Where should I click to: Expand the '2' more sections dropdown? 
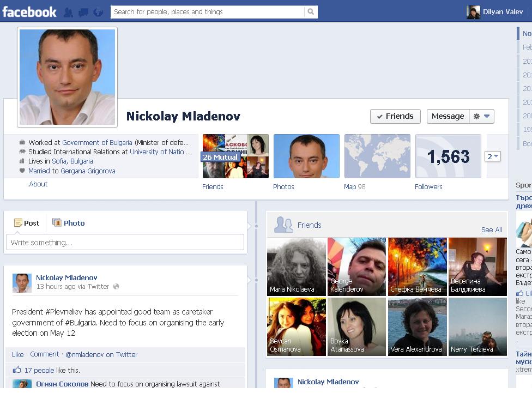[x=492, y=156]
